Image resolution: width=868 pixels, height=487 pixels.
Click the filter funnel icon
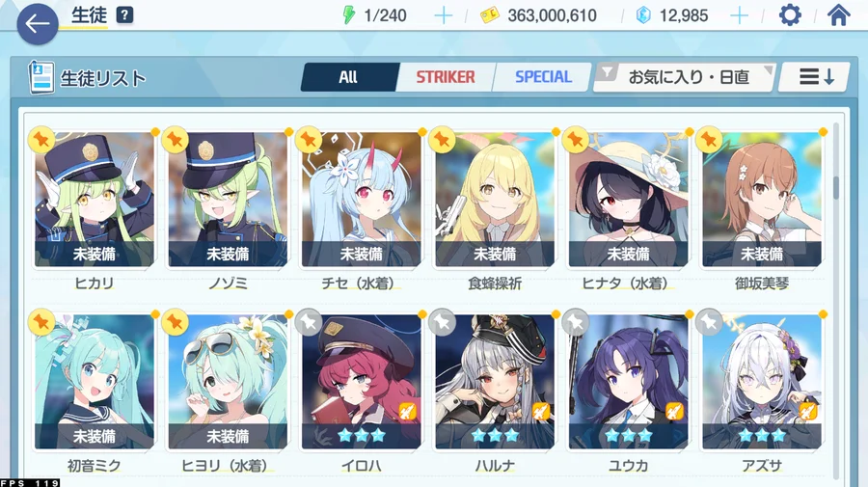point(608,72)
